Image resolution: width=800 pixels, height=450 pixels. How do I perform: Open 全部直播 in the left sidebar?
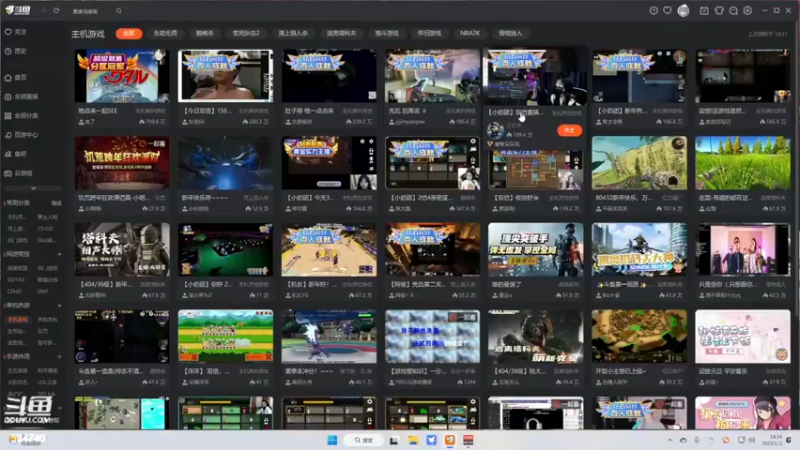(x=21, y=96)
